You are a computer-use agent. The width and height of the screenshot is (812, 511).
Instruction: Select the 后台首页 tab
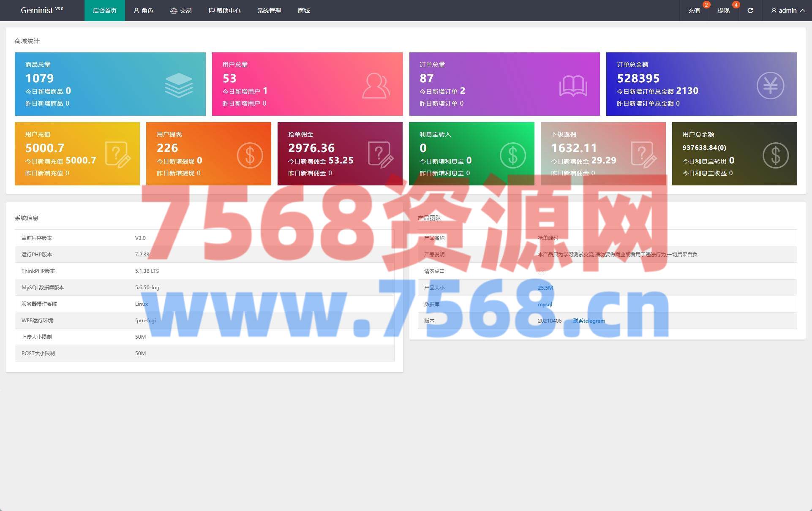[x=104, y=11]
